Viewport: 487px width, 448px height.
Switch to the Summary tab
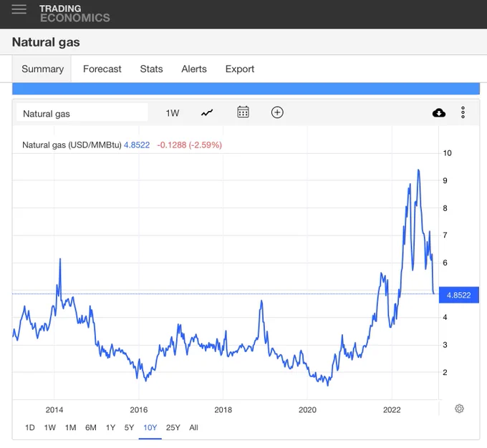point(42,69)
